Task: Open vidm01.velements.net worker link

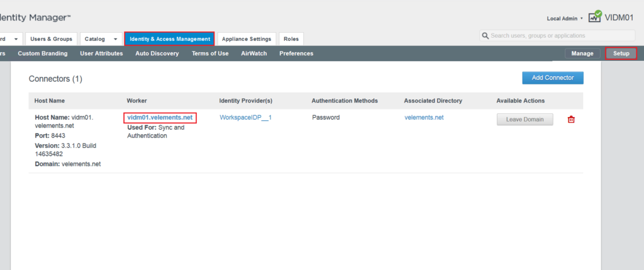Action: pos(160,118)
